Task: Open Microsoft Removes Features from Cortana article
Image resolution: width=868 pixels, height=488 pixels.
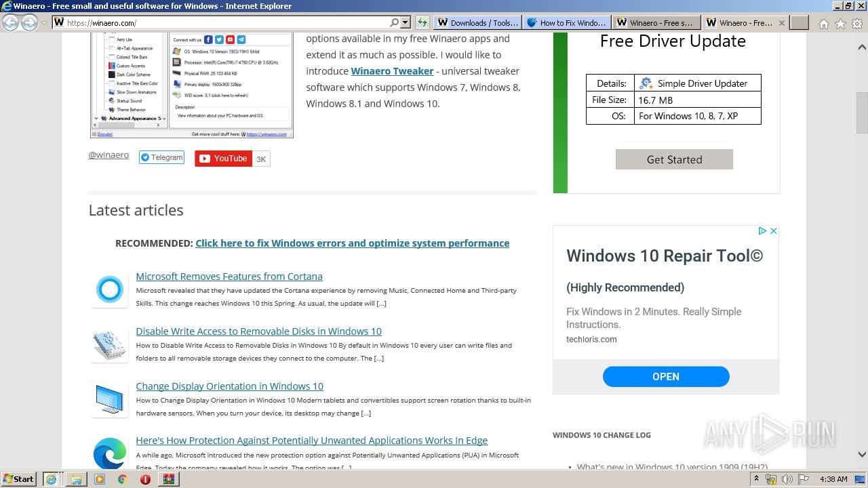Action: [229, 277]
